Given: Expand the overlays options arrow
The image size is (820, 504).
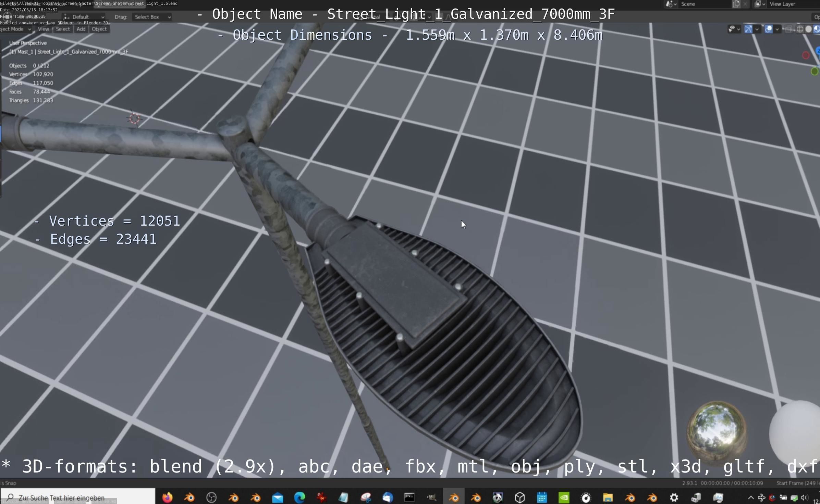Looking at the screenshot, I should [777, 29].
